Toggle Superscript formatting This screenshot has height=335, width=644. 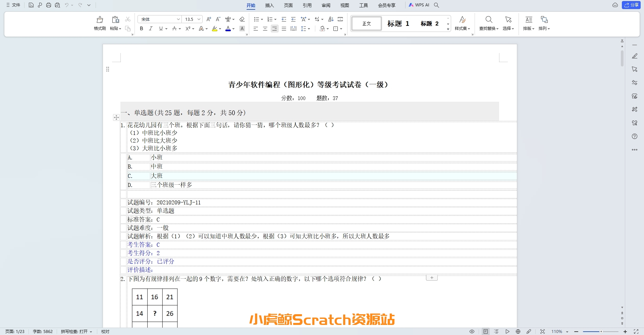pos(188,29)
